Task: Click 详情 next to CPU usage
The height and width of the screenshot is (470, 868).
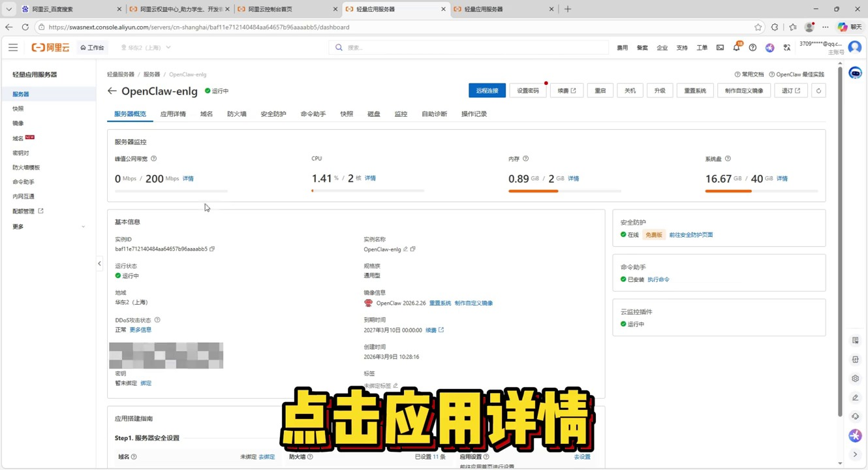Action: [370, 178]
